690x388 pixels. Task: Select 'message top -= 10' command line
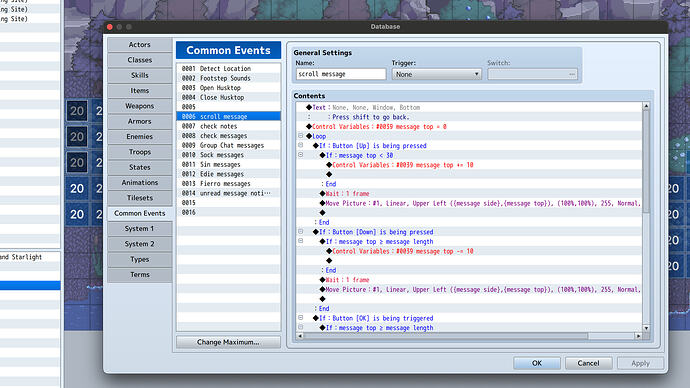(x=470, y=251)
